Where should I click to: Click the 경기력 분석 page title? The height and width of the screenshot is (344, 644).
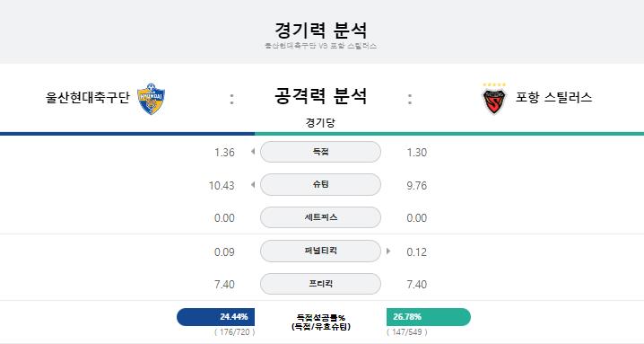tap(320, 30)
